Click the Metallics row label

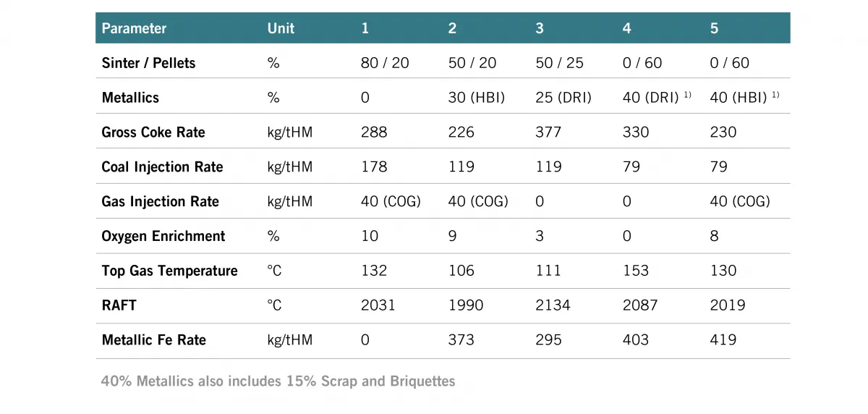point(130,98)
